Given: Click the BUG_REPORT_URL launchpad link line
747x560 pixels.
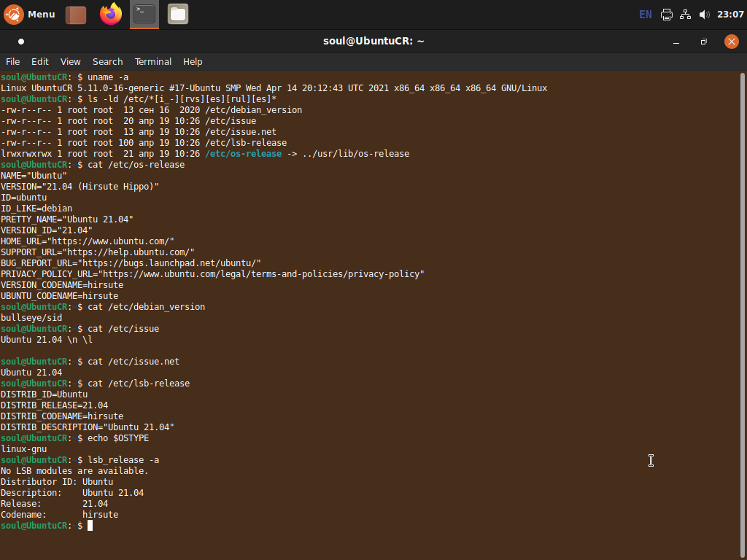Looking at the screenshot, I should pyautogui.click(x=131, y=263).
